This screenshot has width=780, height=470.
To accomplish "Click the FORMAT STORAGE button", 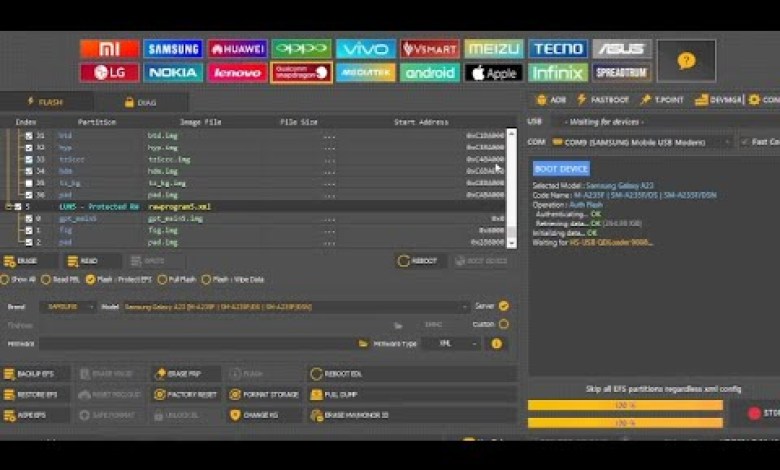I will [x=264, y=394].
